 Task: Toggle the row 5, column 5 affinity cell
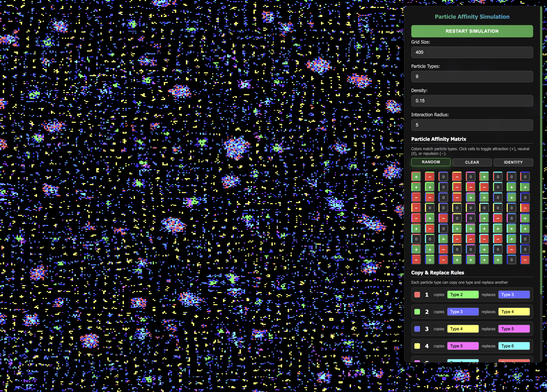(x=470, y=218)
